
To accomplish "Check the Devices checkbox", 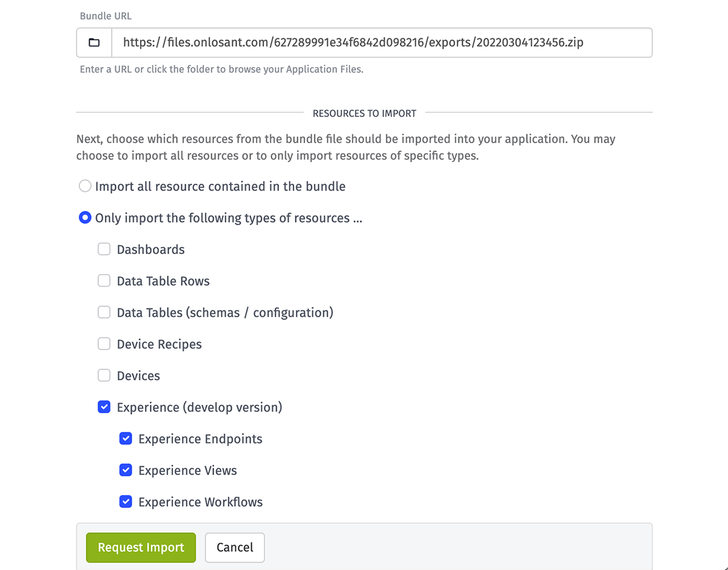I will [x=104, y=375].
